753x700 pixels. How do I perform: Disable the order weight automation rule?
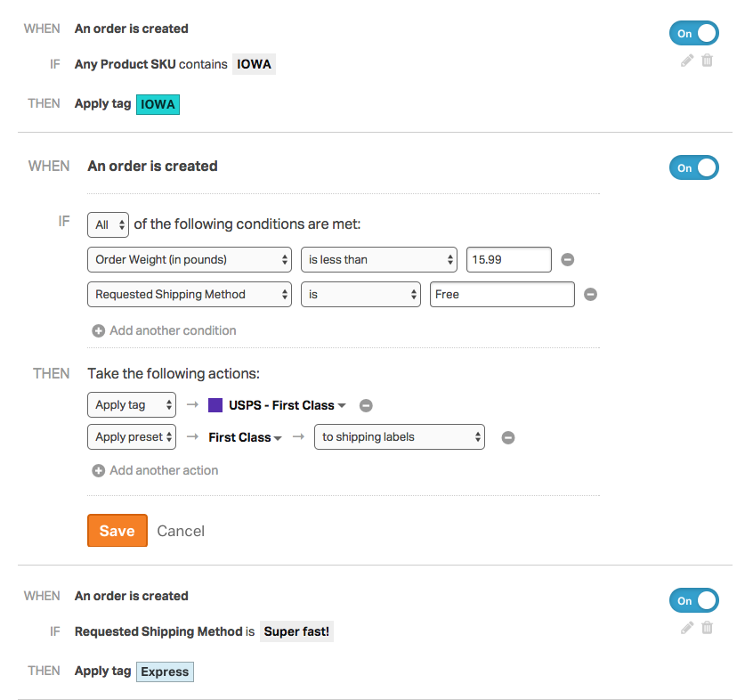(x=694, y=167)
